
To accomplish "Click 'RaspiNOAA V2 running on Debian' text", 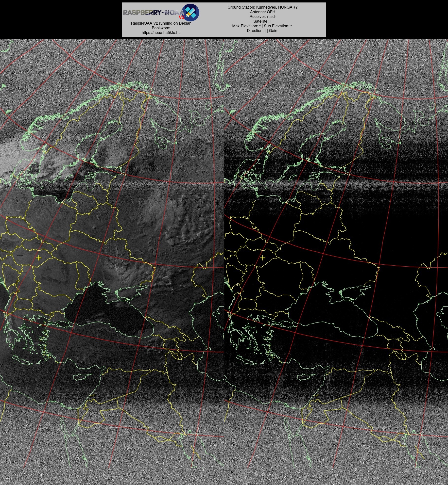I will tap(161, 23).
